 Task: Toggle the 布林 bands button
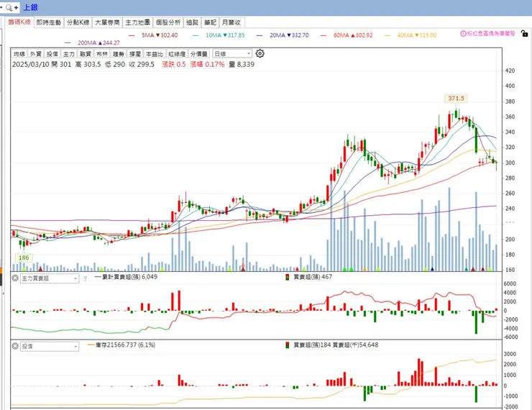click(102, 54)
